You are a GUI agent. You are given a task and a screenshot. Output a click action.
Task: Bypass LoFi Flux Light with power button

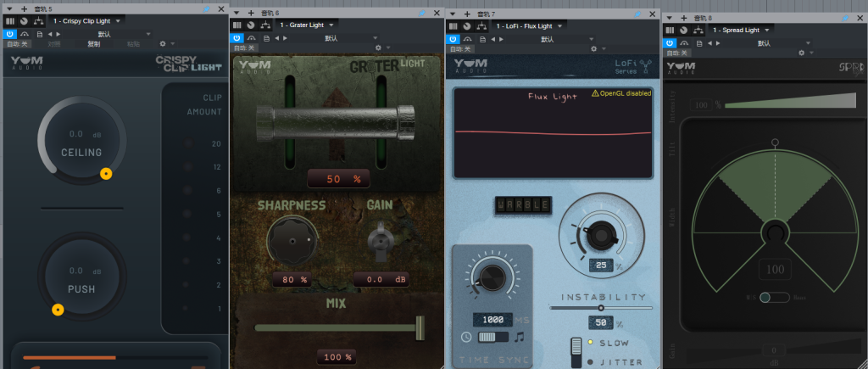point(453,39)
